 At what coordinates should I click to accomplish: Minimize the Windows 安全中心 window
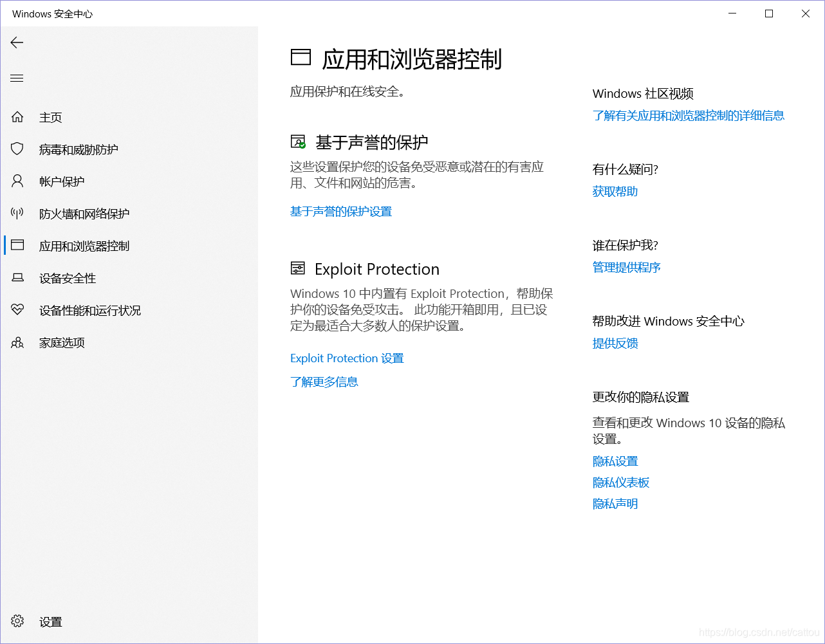(x=732, y=14)
